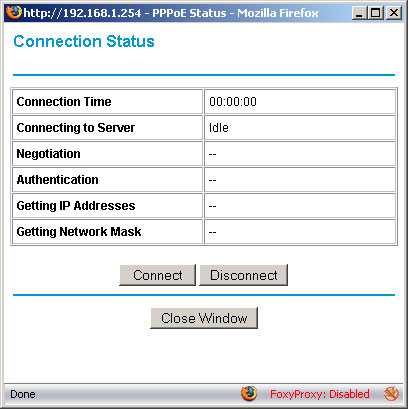Viewport: 408px width, 409px height.
Task: Click the Connect button
Action: tap(157, 275)
